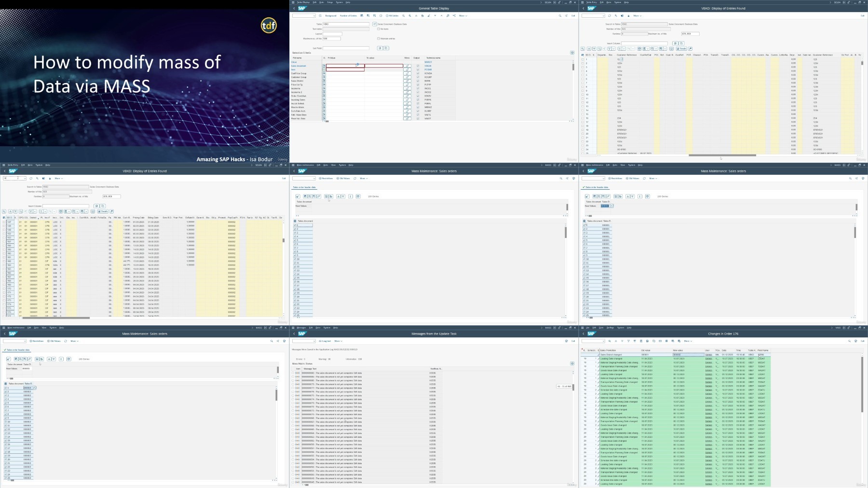Viewport: 868px width, 488px height.
Task: Click the filter funnel icon in Changes in Order 176
Action: click(x=628, y=341)
